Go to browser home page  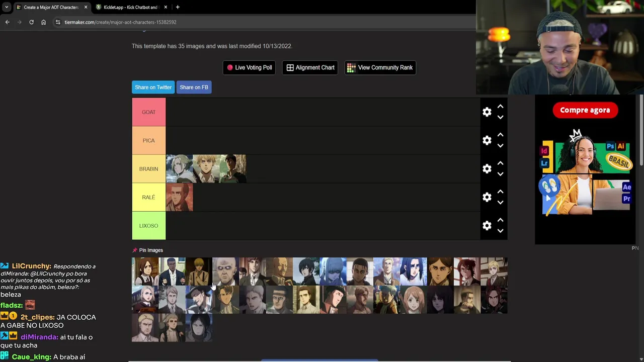click(x=43, y=22)
